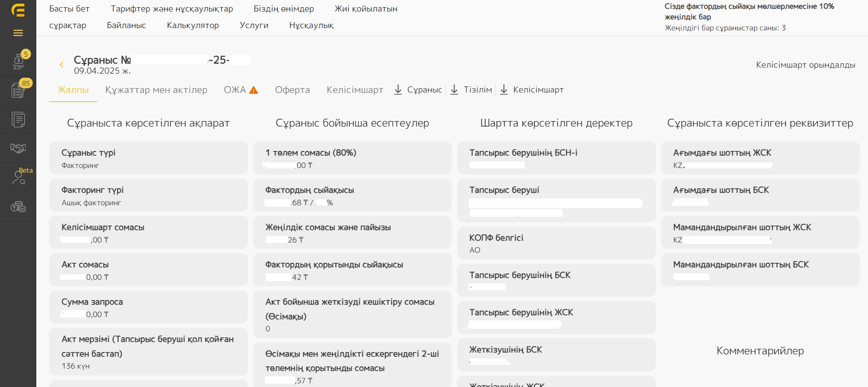Open the ОЖА tab
Screen dimensions: 868x387
pos(235,90)
